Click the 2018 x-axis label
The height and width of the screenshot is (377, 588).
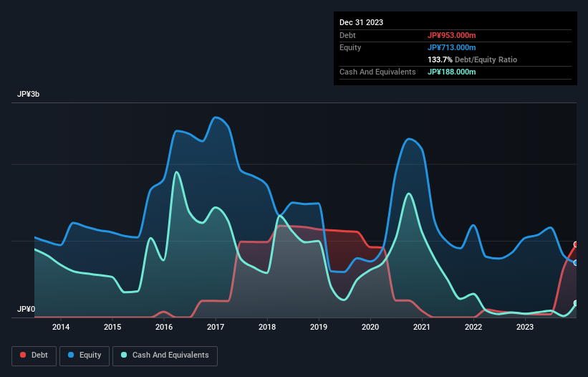coord(267,327)
